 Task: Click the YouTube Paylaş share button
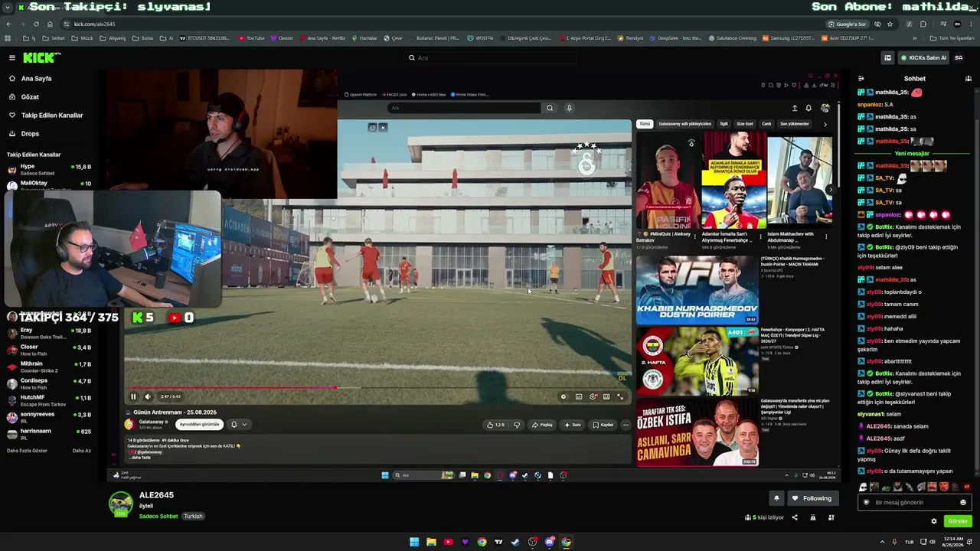click(543, 425)
